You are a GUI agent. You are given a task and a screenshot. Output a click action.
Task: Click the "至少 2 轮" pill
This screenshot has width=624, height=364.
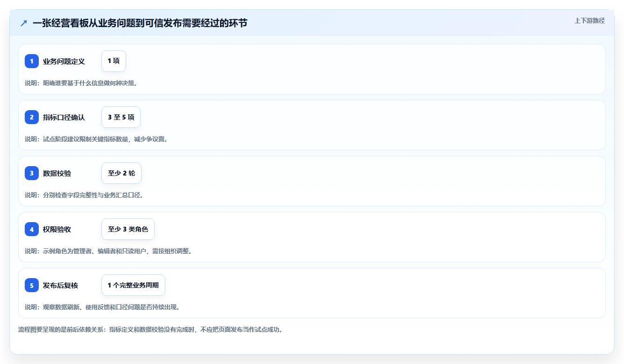(x=121, y=173)
